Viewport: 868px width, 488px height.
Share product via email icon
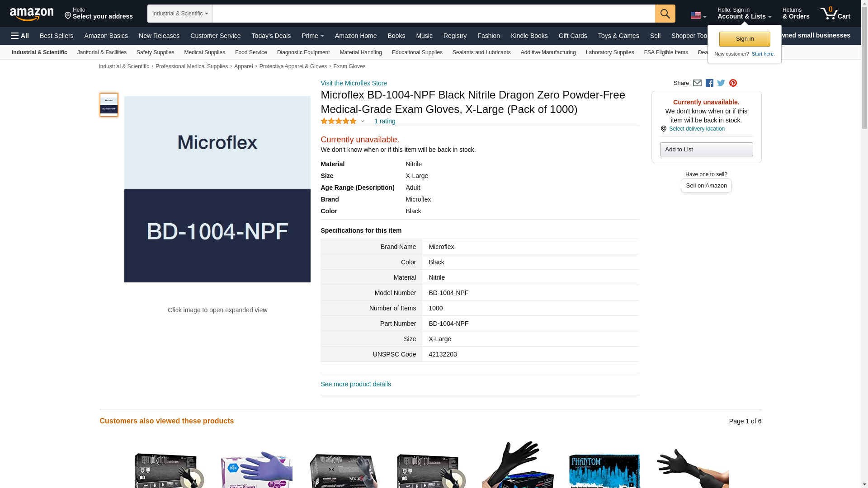[x=697, y=83]
